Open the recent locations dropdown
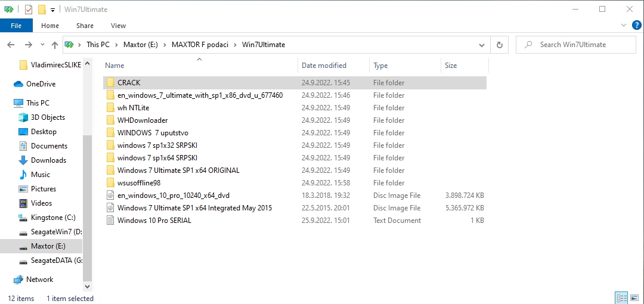This screenshot has height=304, width=644. pyautogui.click(x=43, y=45)
